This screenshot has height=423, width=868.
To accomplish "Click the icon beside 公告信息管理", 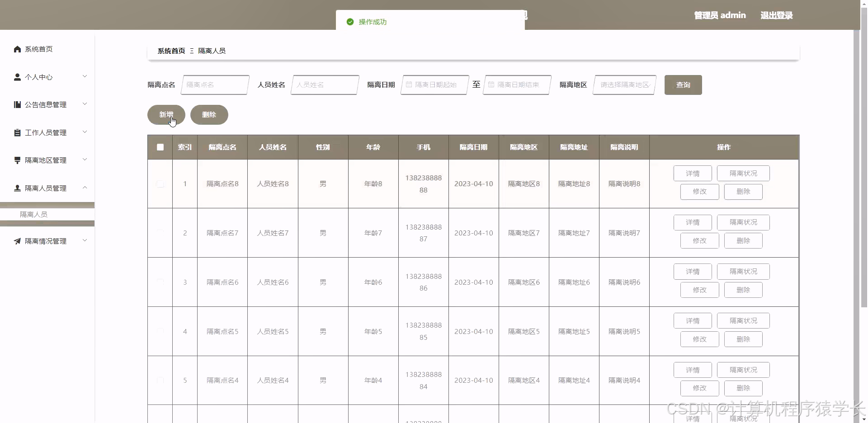I will tap(17, 104).
